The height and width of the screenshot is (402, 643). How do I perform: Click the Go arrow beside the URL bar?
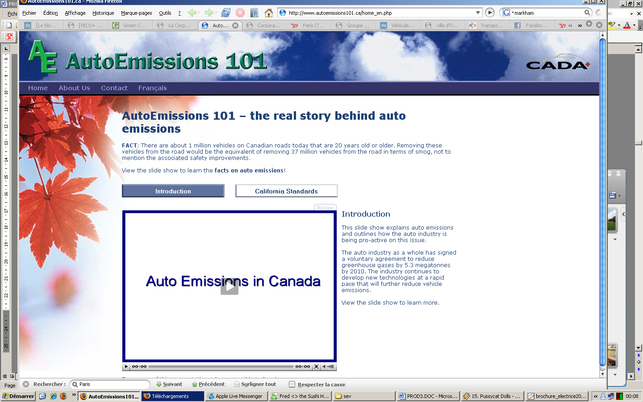click(490, 13)
